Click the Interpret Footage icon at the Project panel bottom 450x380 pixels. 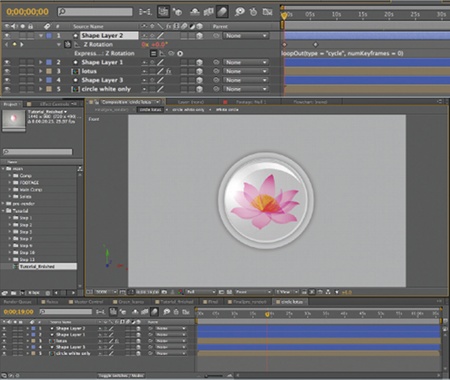[5, 293]
